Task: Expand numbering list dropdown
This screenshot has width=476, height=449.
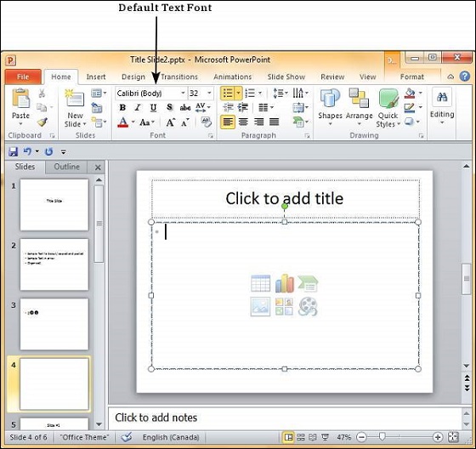Action: tap(260, 93)
